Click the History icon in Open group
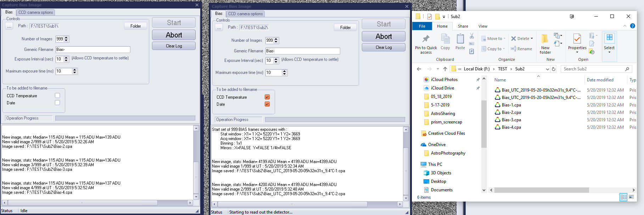Screen dimensions: 644x215 tap(592, 52)
